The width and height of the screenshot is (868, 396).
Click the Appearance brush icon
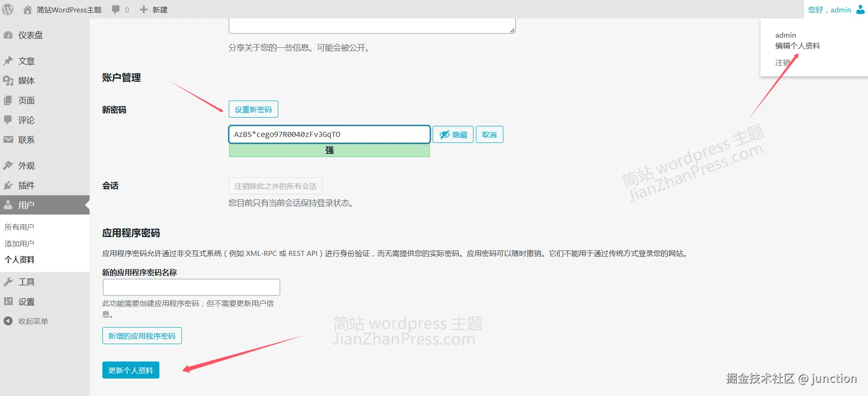(x=8, y=165)
